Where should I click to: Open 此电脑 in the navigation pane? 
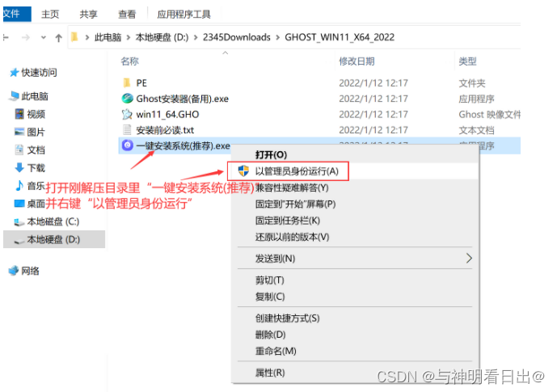pyautogui.click(x=35, y=96)
